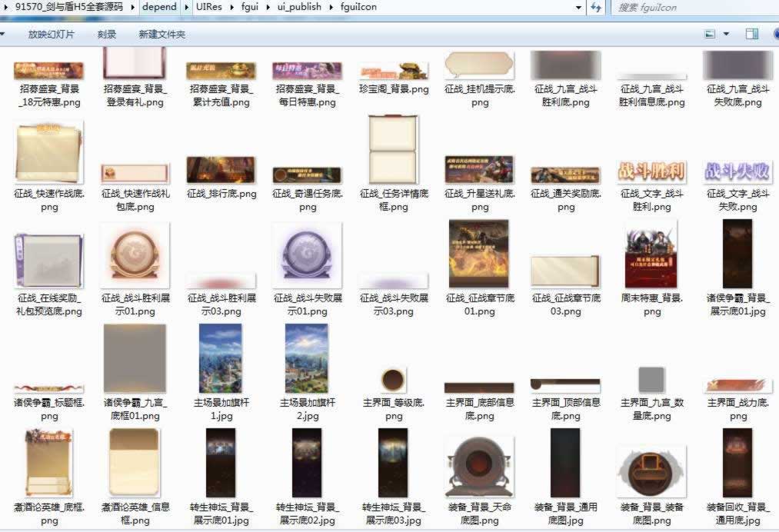779x532 pixels.
Task: Go to the ui_publish breadcrumb folder
Action: (x=296, y=7)
